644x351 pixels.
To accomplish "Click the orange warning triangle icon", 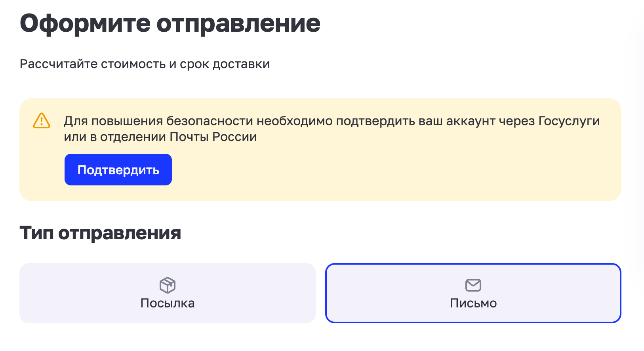I will (x=42, y=120).
